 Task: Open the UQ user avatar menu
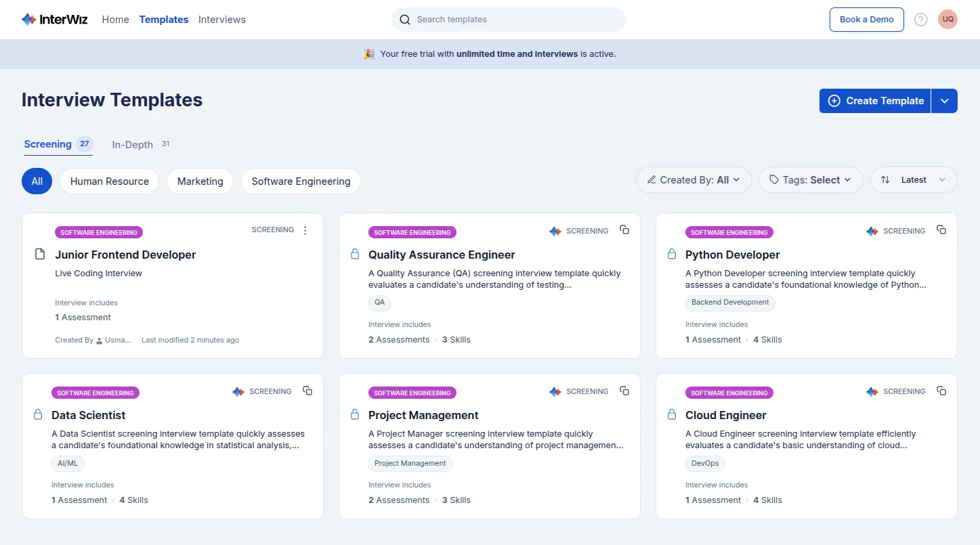pos(947,20)
